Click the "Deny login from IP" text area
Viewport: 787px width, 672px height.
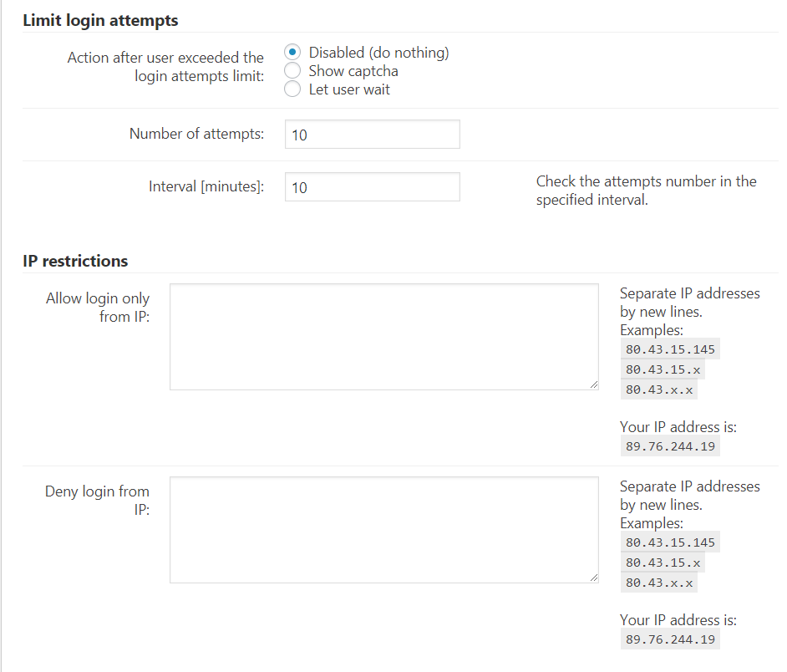pos(383,529)
